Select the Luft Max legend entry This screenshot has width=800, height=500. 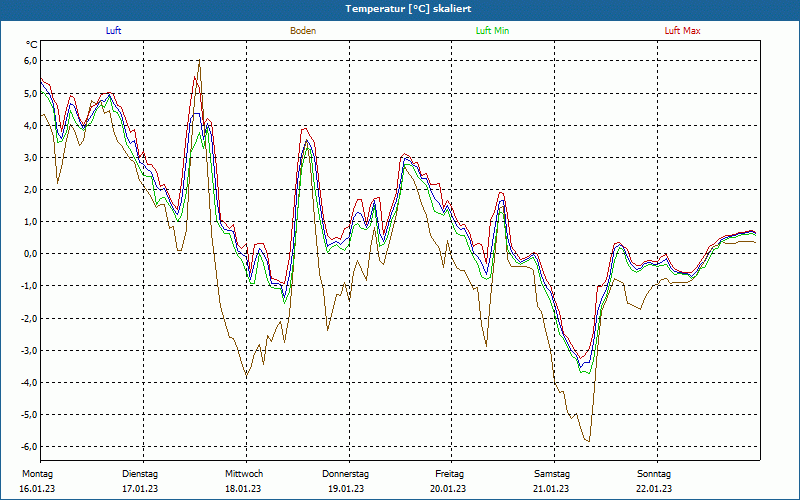pos(683,31)
